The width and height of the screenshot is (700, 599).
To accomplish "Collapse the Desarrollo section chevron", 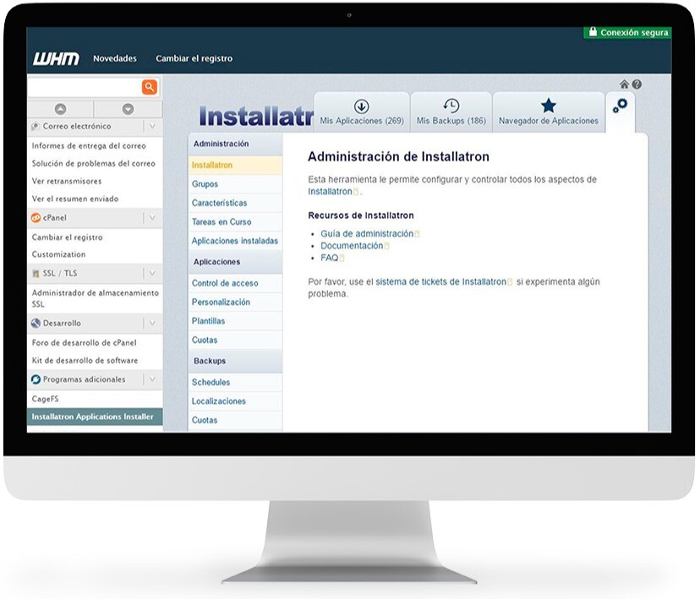I will click(x=150, y=323).
